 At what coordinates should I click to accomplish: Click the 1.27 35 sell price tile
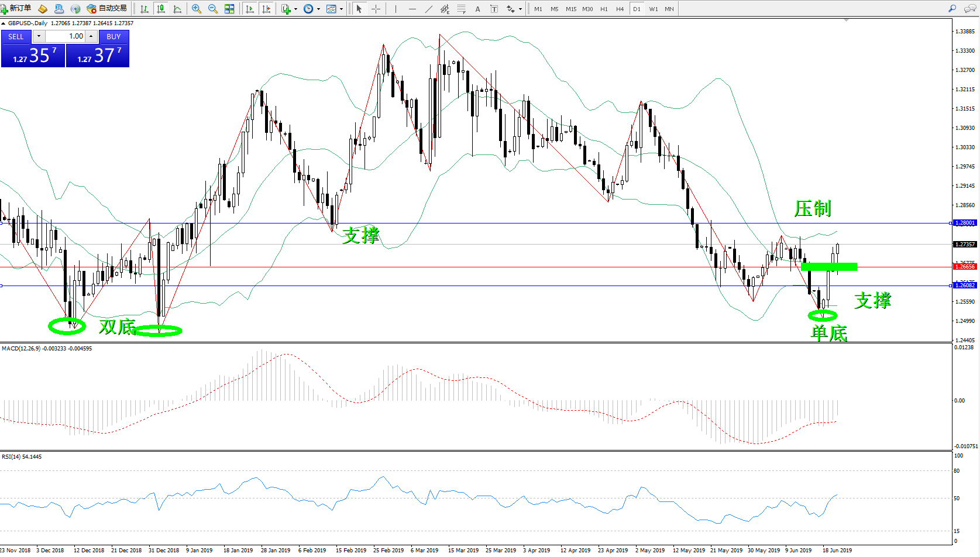click(x=33, y=56)
